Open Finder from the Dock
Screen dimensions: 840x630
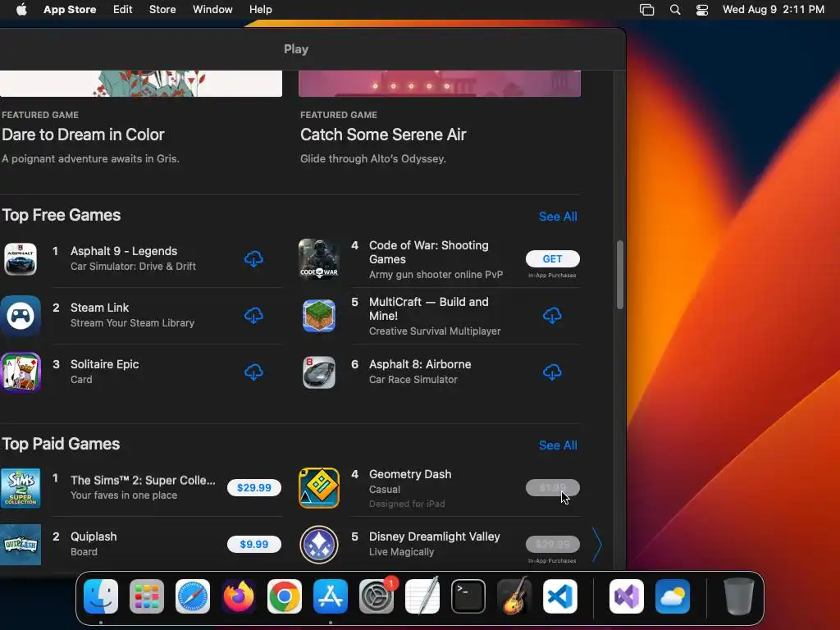pyautogui.click(x=101, y=596)
